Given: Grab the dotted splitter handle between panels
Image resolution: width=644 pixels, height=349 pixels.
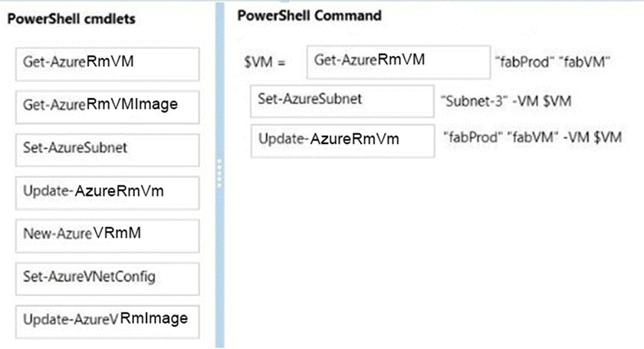Looking at the screenshot, I should tap(219, 173).
